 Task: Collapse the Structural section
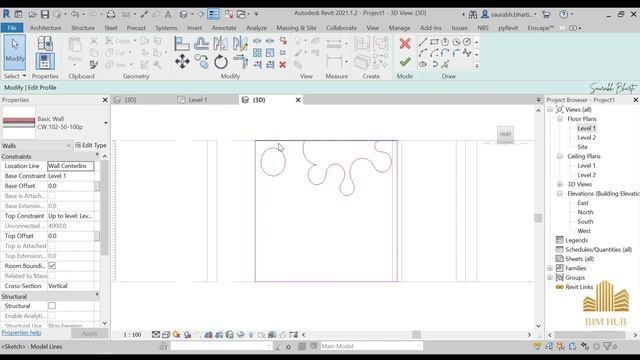[97, 295]
